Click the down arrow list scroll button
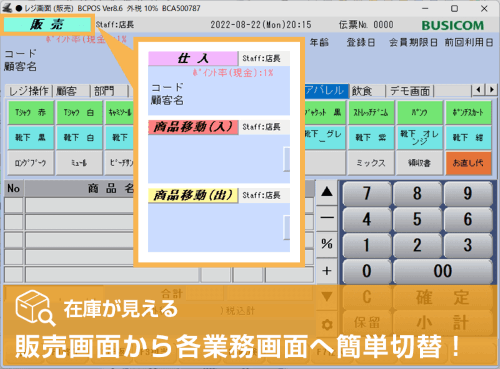The width and height of the screenshot is (500, 369). coord(327,296)
